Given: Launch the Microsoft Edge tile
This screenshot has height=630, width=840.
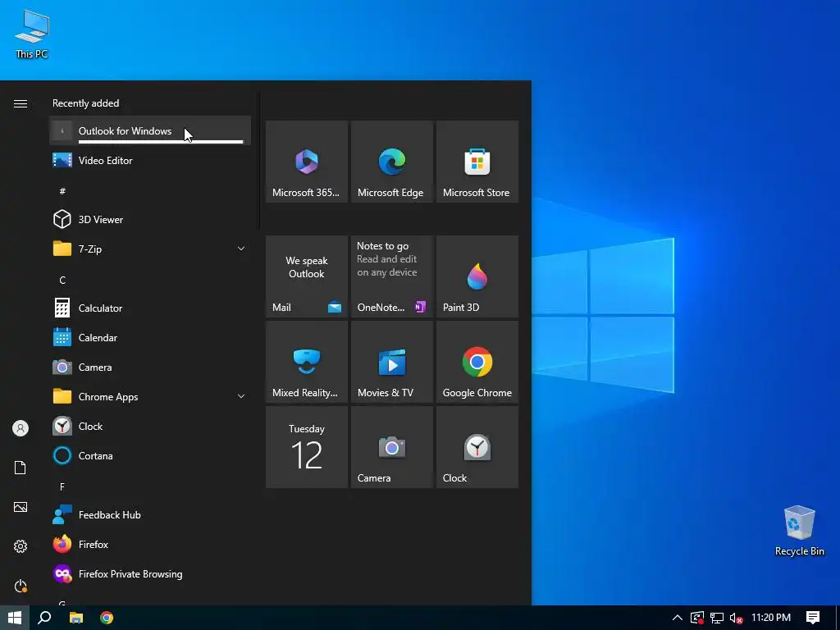Looking at the screenshot, I should coord(391,162).
